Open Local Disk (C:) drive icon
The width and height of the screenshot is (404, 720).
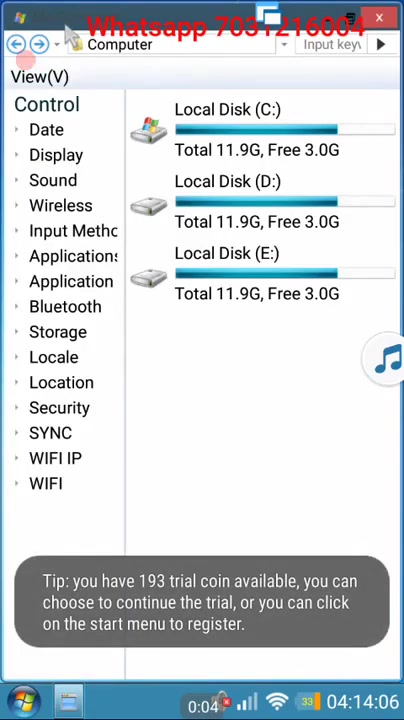(148, 130)
